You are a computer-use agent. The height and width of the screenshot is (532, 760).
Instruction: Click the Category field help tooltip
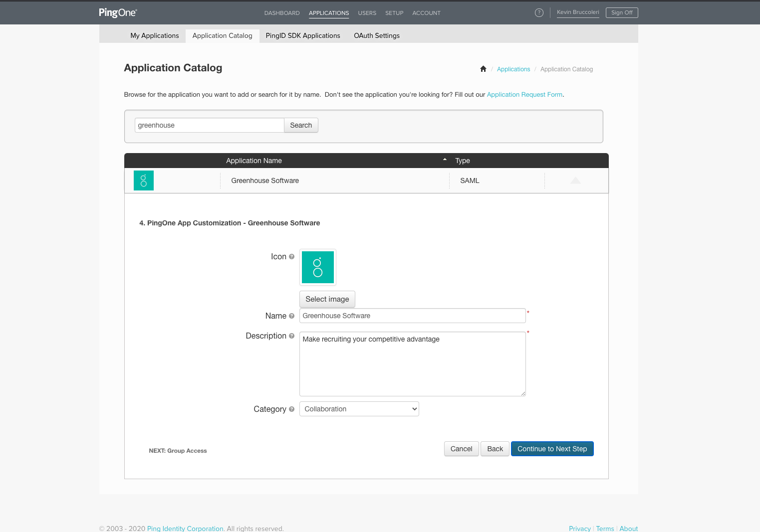click(x=292, y=409)
